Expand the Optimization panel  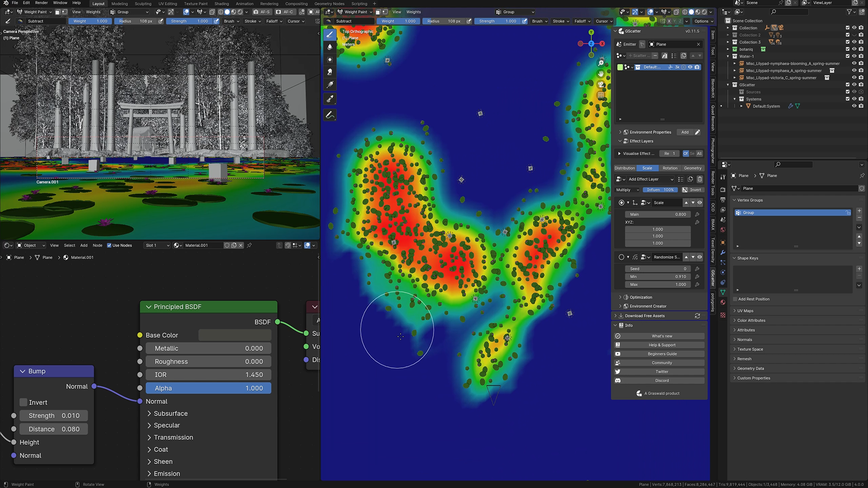[620, 297]
